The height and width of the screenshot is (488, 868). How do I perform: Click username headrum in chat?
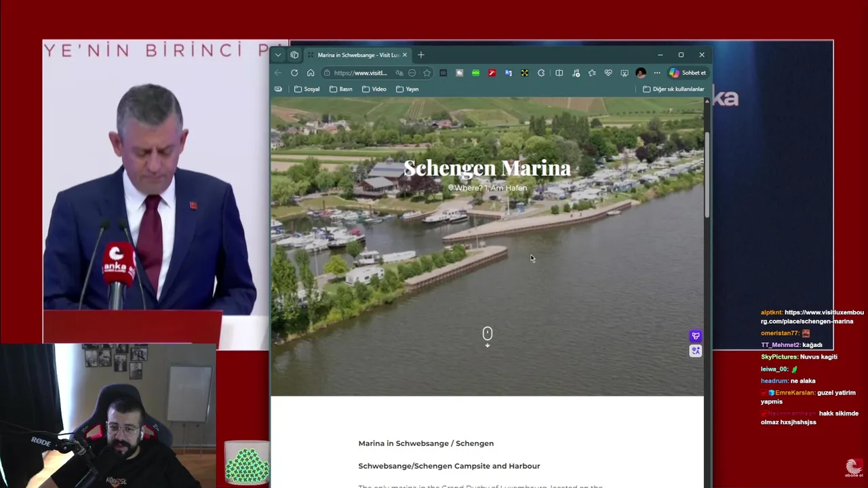pyautogui.click(x=774, y=381)
